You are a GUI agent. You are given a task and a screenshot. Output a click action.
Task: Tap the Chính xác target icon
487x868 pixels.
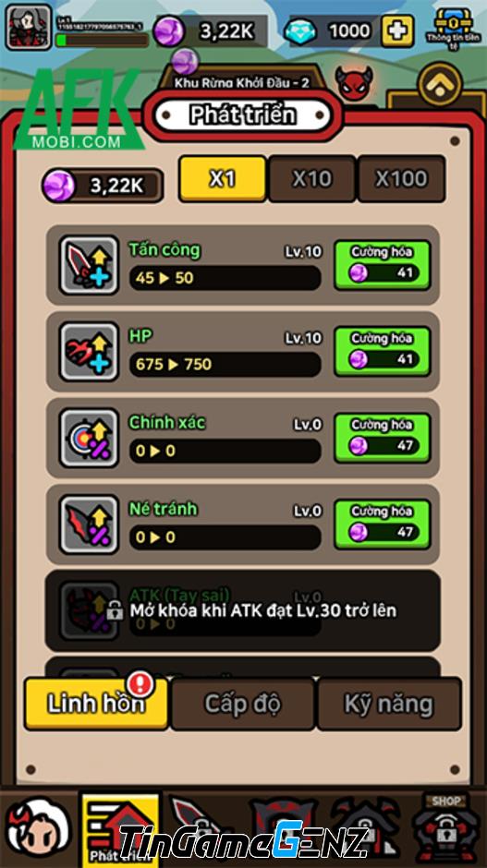click(x=89, y=438)
